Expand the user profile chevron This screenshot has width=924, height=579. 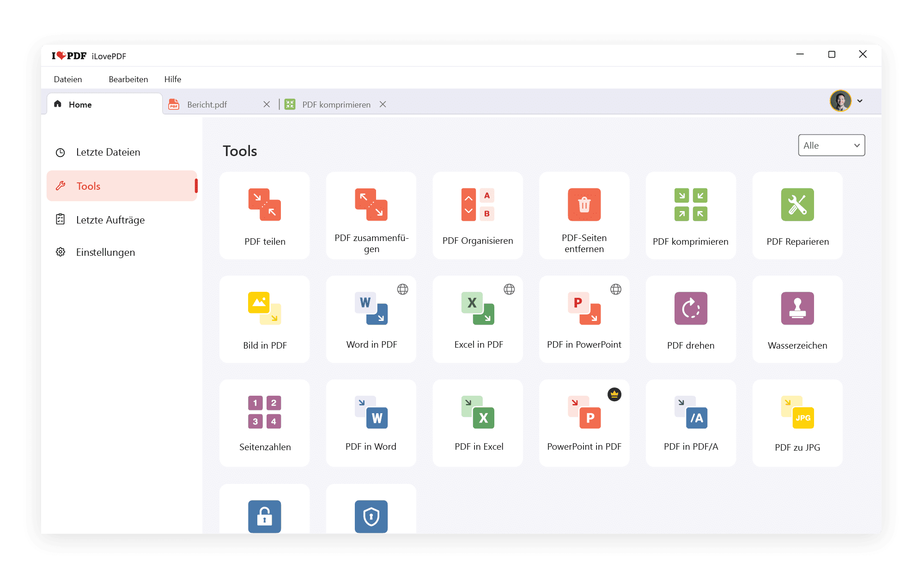(x=860, y=101)
